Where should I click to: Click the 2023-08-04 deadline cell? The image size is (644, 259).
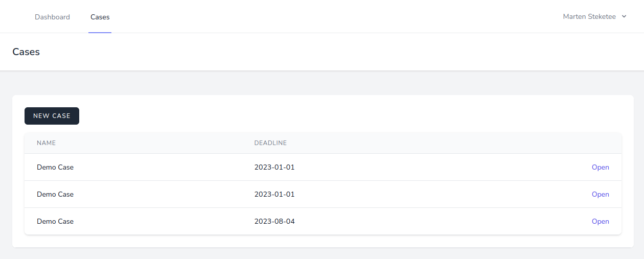[x=274, y=221]
